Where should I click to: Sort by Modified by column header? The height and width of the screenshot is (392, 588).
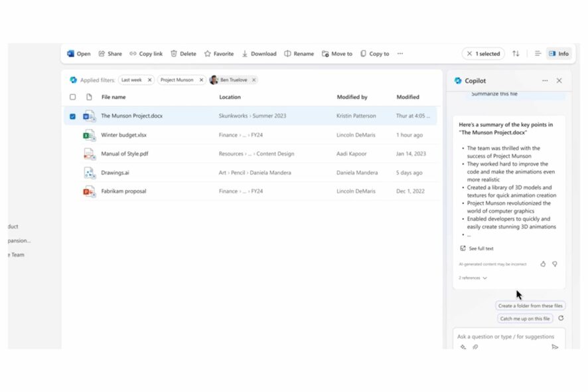coord(352,97)
